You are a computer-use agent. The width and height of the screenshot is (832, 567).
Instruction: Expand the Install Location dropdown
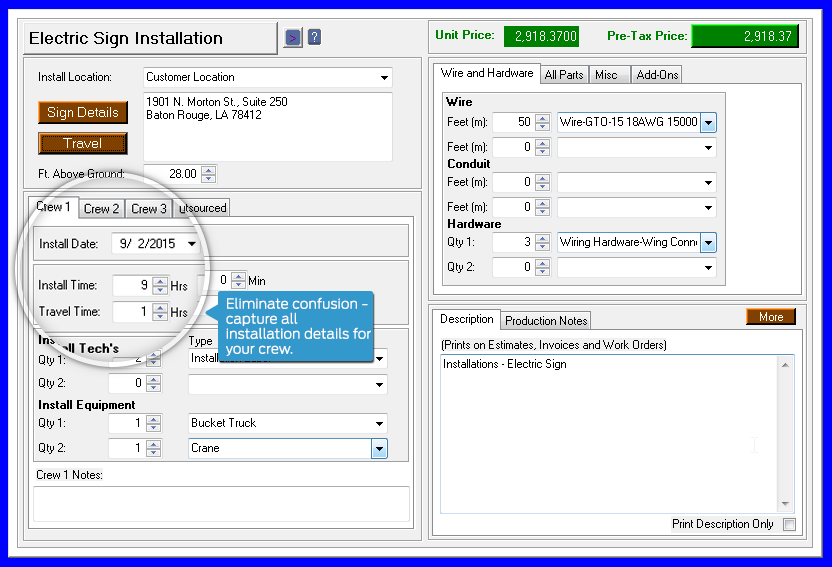[384, 78]
